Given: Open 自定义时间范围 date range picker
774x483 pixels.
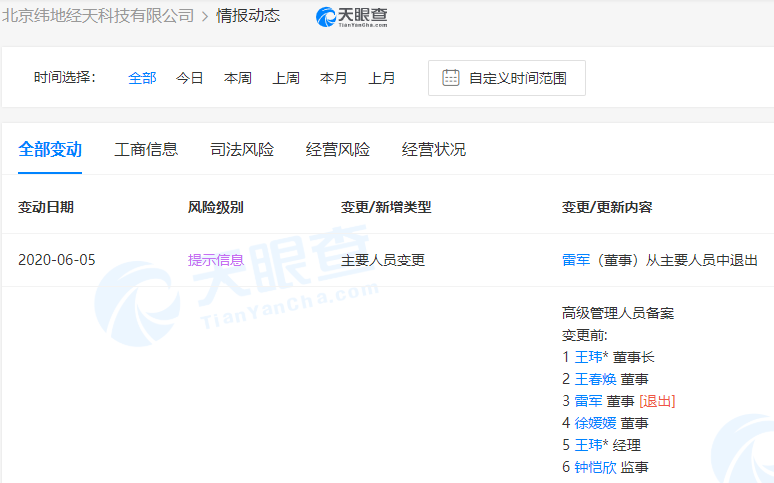Looking at the screenshot, I should coord(507,78).
